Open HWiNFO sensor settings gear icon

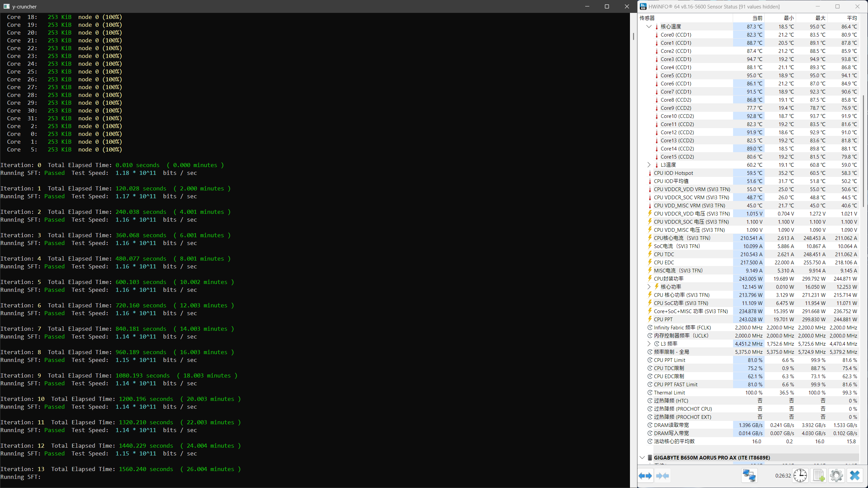coord(836,476)
